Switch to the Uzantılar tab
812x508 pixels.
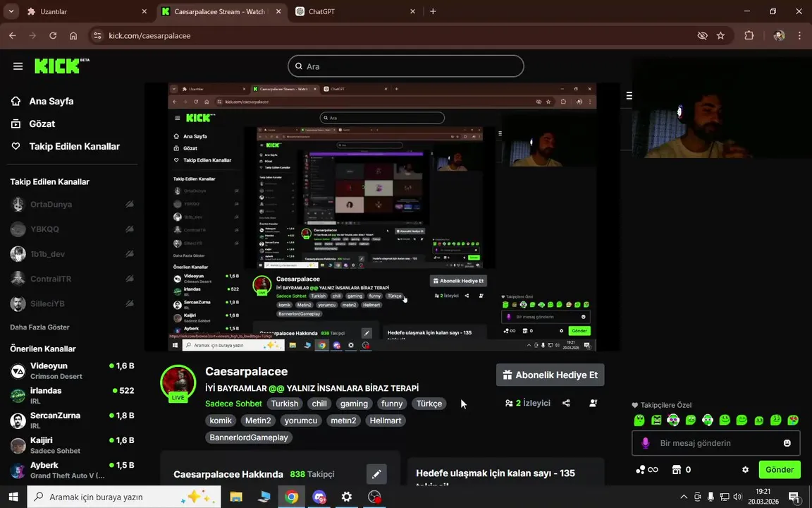point(87,11)
